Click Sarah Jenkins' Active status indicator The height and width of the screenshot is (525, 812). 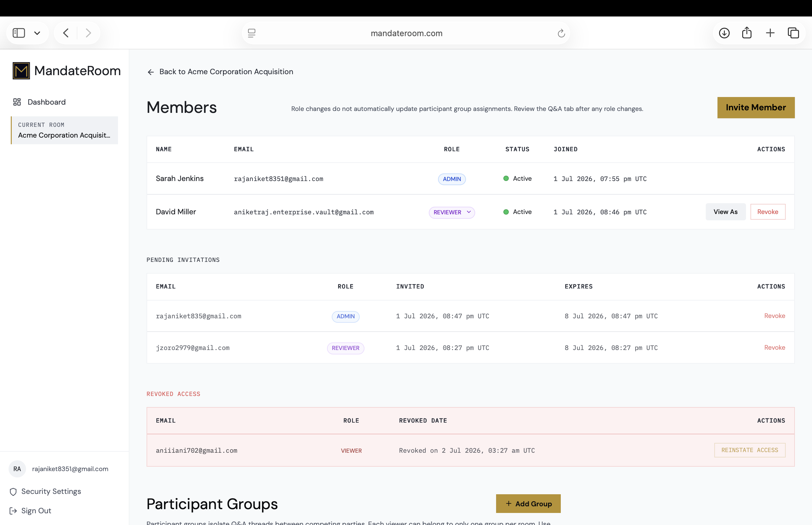click(x=517, y=178)
